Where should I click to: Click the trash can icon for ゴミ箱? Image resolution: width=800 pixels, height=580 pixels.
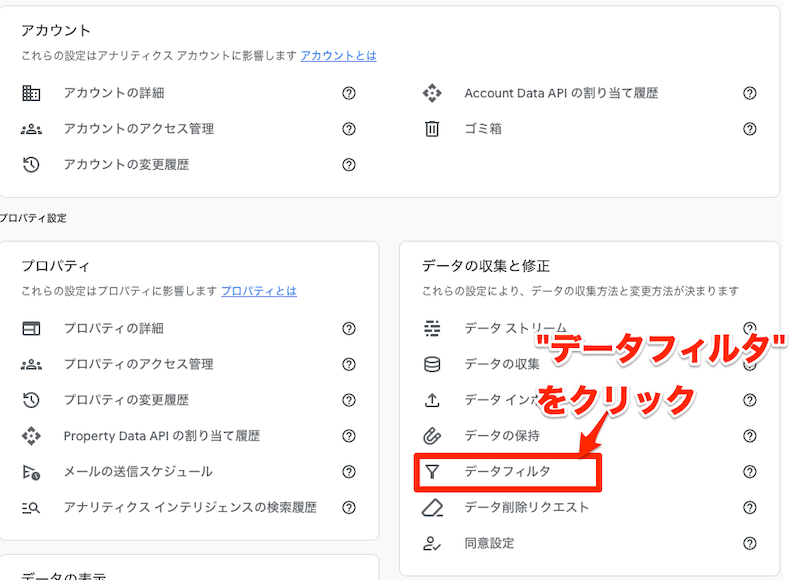(432, 129)
